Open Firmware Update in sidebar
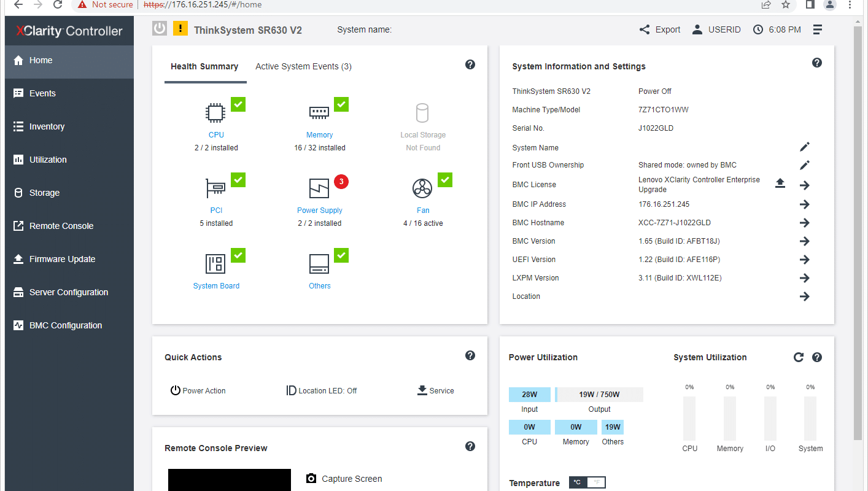The image size is (868, 491). (x=69, y=259)
